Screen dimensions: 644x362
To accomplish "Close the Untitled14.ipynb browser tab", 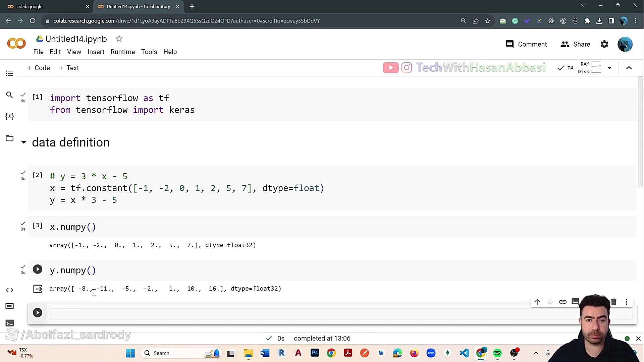I will tap(178, 6).
